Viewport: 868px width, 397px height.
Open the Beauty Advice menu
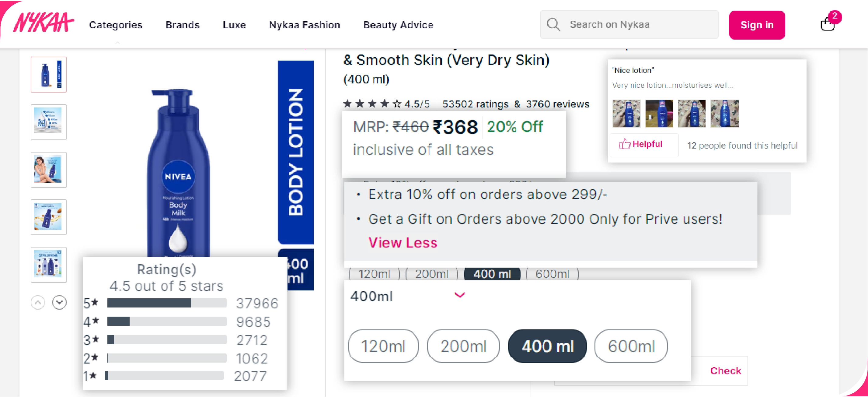click(398, 25)
